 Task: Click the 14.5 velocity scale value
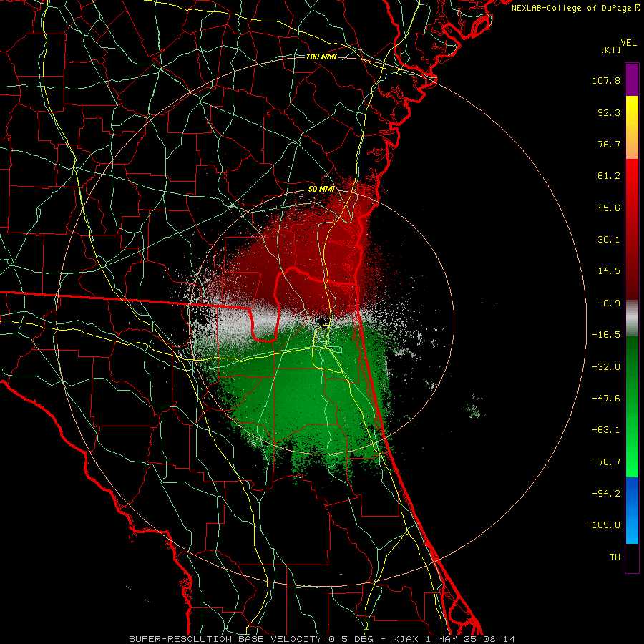[609, 271]
